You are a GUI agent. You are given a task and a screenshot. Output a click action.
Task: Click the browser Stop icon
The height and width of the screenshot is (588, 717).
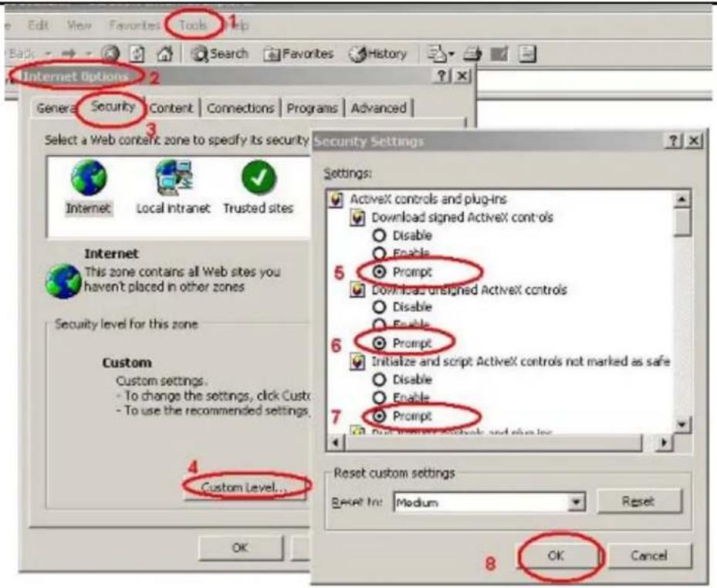[110, 54]
